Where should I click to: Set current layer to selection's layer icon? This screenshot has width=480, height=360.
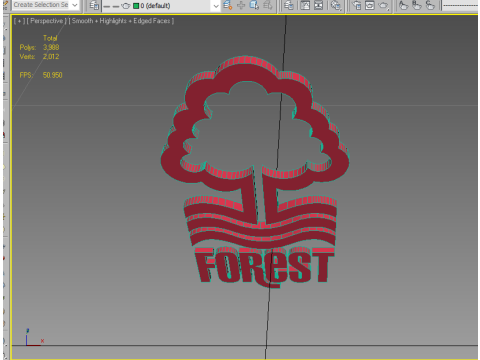[x=268, y=5]
